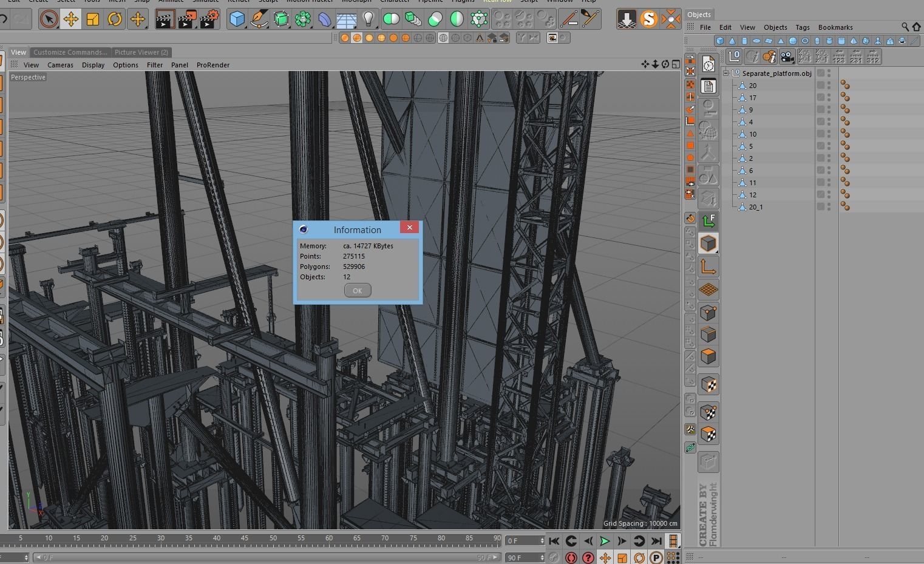The image size is (924, 564).
Task: Toggle layer checkbox for object 20_1
Action: click(820, 207)
